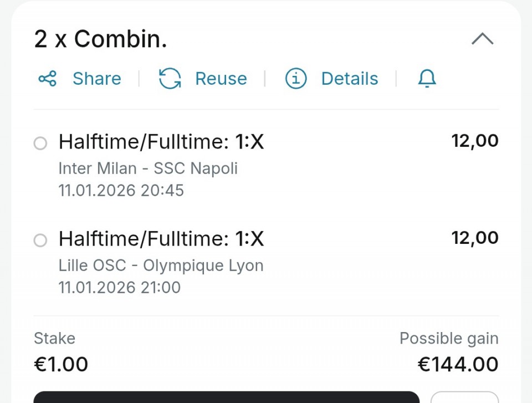Click the Reuse circular arrows icon
The image size is (532, 403).
click(170, 79)
